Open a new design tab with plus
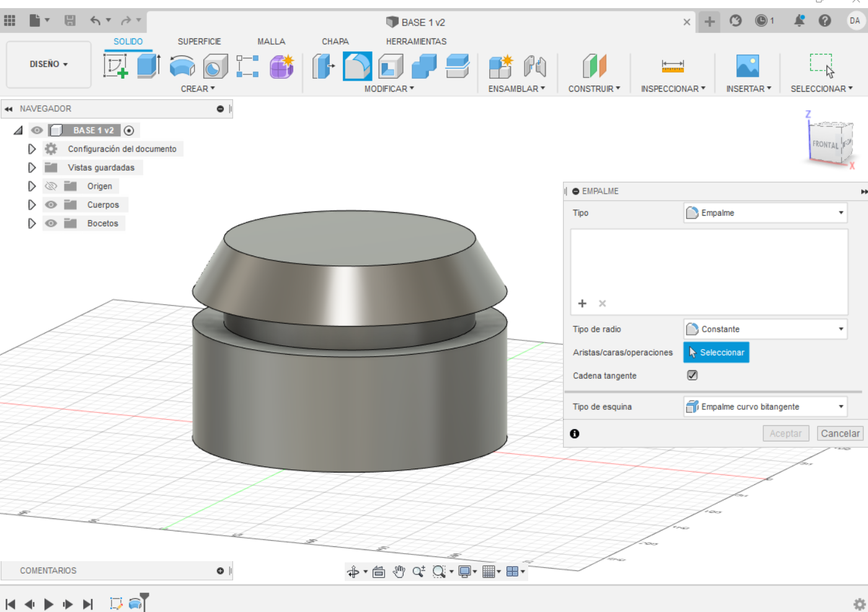This screenshot has width=868, height=612. (709, 22)
